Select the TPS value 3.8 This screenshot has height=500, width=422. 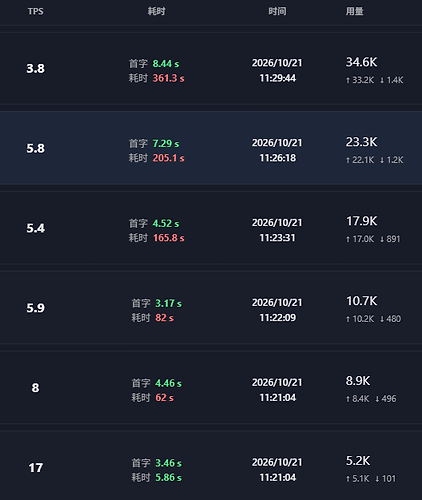(35, 69)
